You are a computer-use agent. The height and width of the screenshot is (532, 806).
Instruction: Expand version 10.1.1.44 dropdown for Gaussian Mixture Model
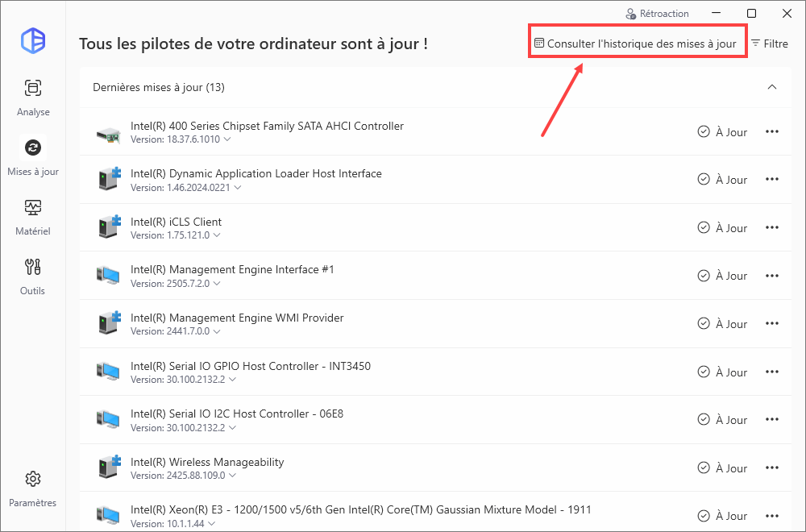coord(211,524)
